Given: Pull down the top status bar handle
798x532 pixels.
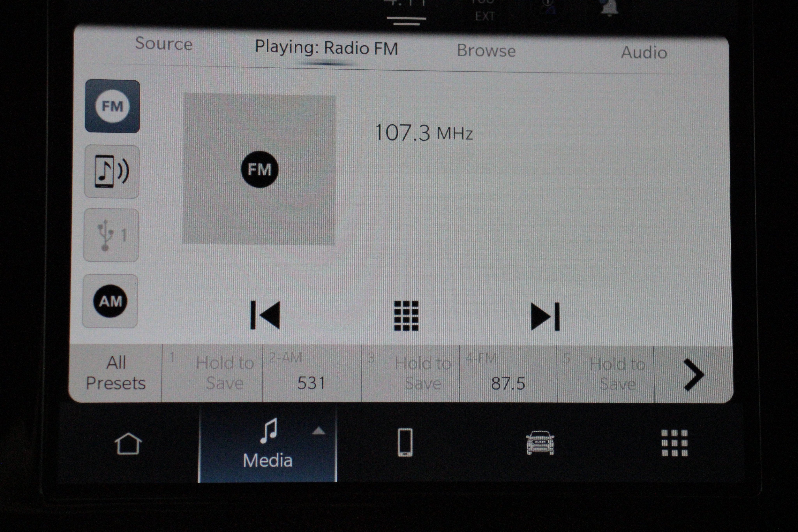Looking at the screenshot, I should click(406, 21).
